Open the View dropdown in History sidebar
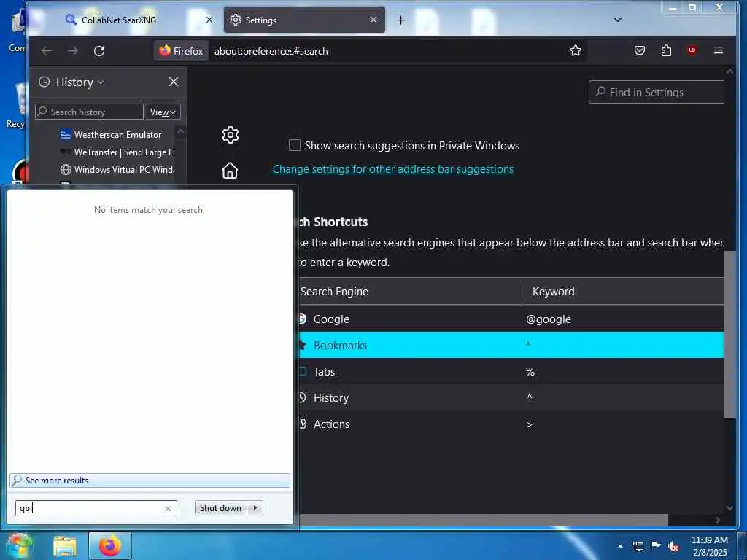 [163, 112]
